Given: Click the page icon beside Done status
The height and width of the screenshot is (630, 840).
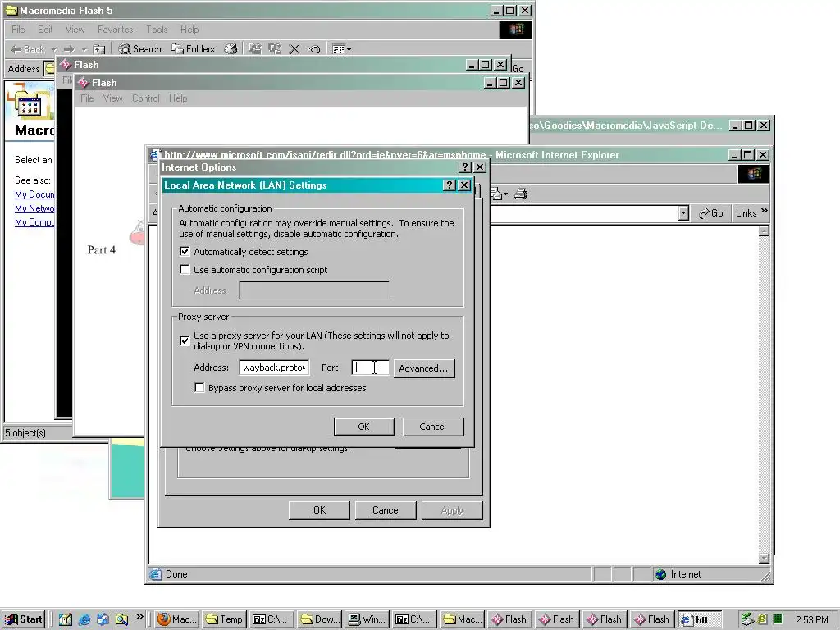Looking at the screenshot, I should click(x=155, y=574).
